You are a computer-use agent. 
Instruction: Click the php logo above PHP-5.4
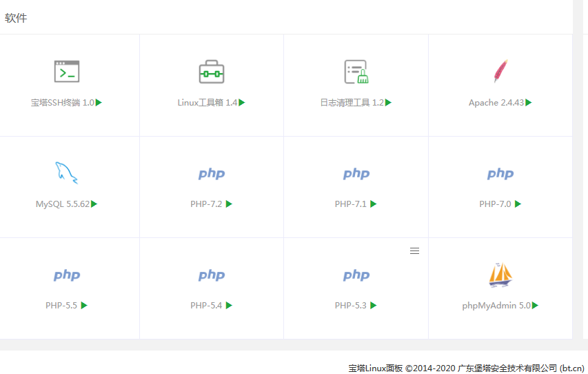212,275
